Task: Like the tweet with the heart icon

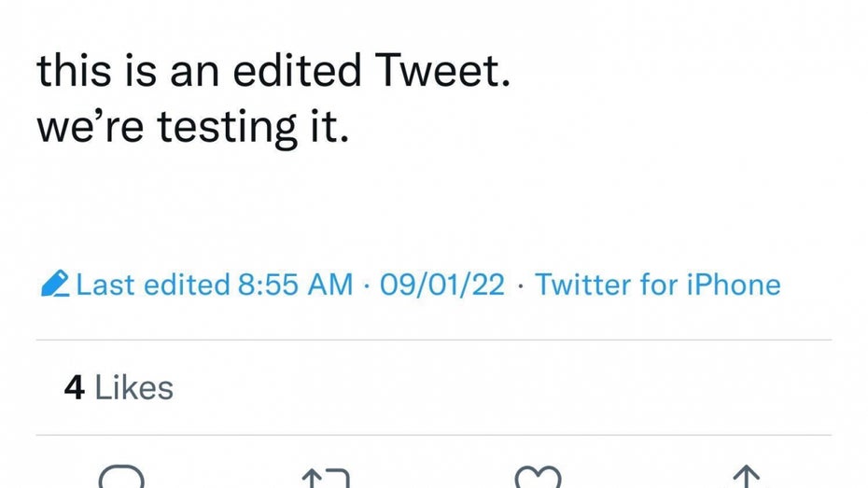Action: 538,479
